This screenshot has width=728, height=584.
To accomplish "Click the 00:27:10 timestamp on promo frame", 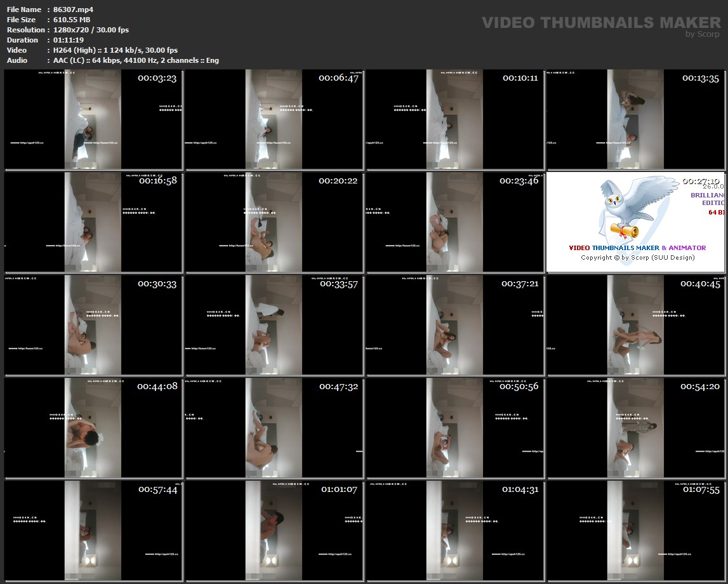I will [701, 181].
